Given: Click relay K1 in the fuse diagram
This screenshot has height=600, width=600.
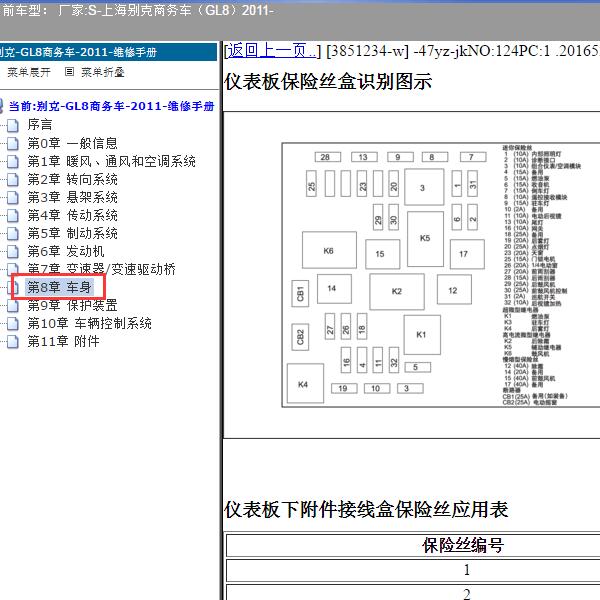Looking at the screenshot, I should click(422, 335).
